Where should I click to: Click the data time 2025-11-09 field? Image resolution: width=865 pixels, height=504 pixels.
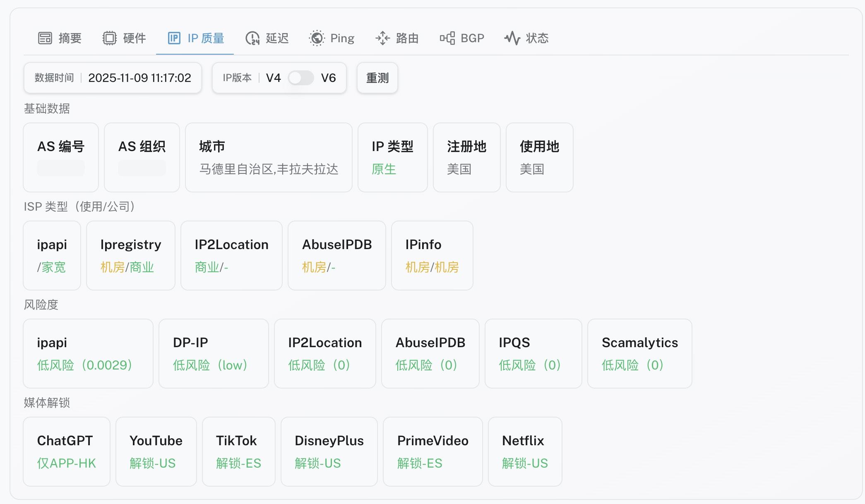[139, 78]
